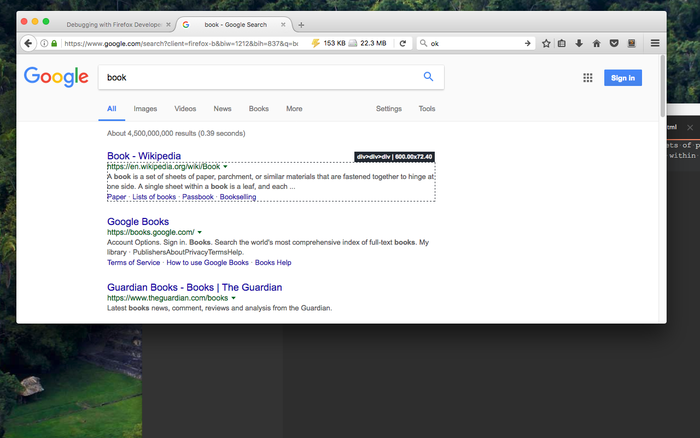Follow the Passbook sitelink

coord(198,197)
